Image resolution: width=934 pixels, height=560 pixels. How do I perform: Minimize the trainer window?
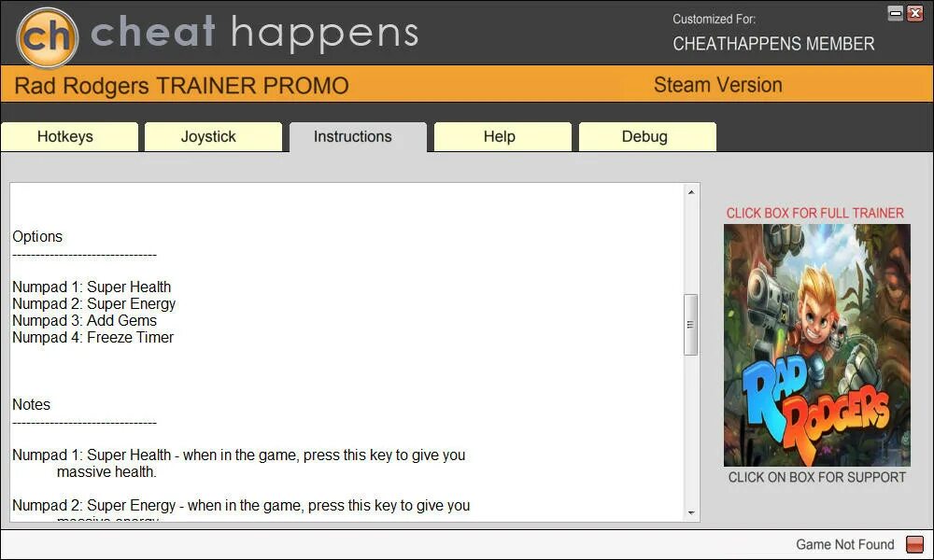coord(896,13)
